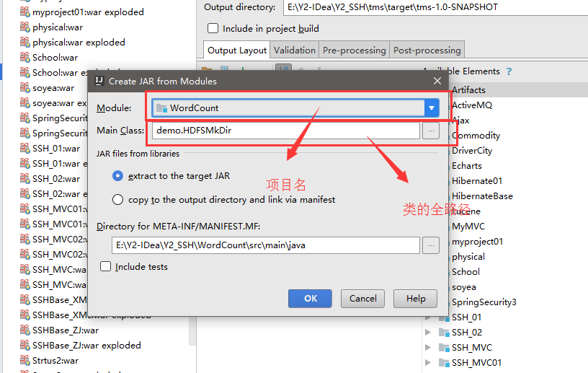This screenshot has width=588, height=373.
Task: Close the Create JAR from Modules dialog
Action: (437, 81)
